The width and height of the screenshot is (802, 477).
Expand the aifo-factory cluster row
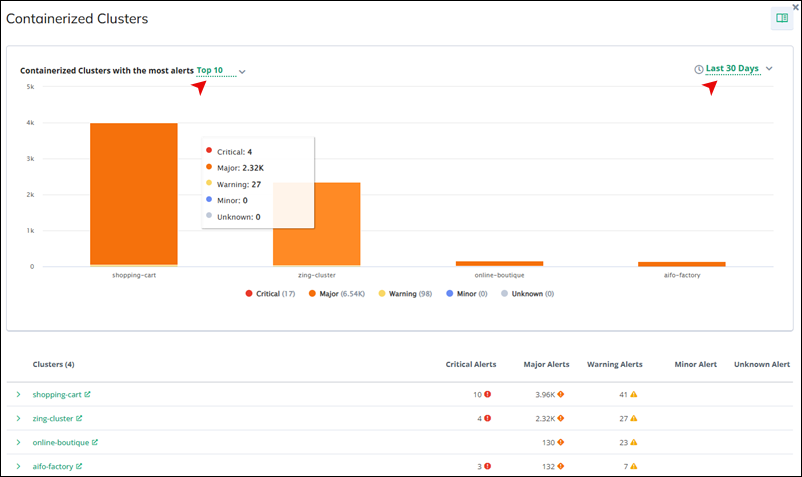tap(17, 466)
